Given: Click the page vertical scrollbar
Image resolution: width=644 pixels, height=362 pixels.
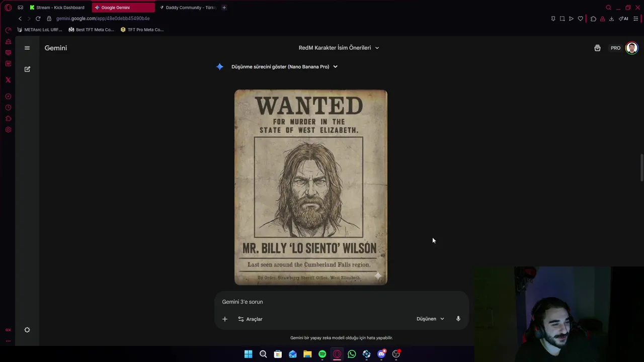Looking at the screenshot, I should (641, 167).
